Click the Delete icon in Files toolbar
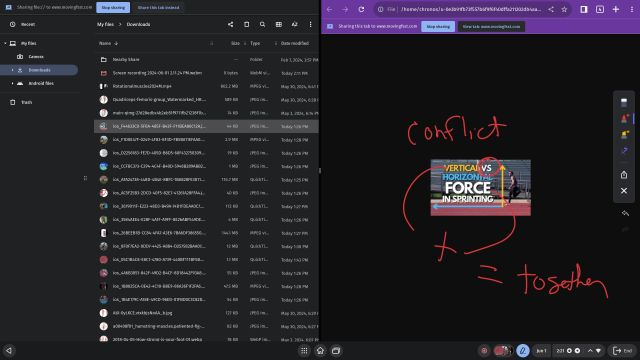Image resolution: width=640 pixels, height=360 pixels. click(x=247, y=24)
